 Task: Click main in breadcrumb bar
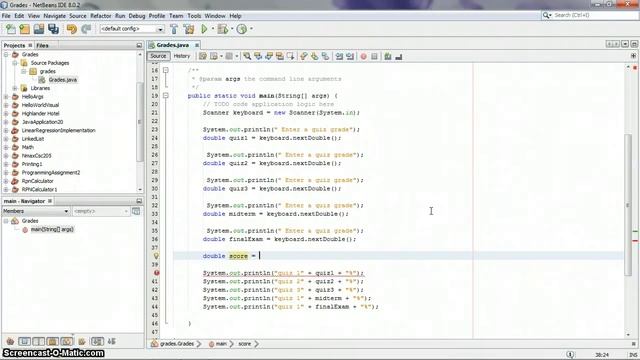point(221,344)
